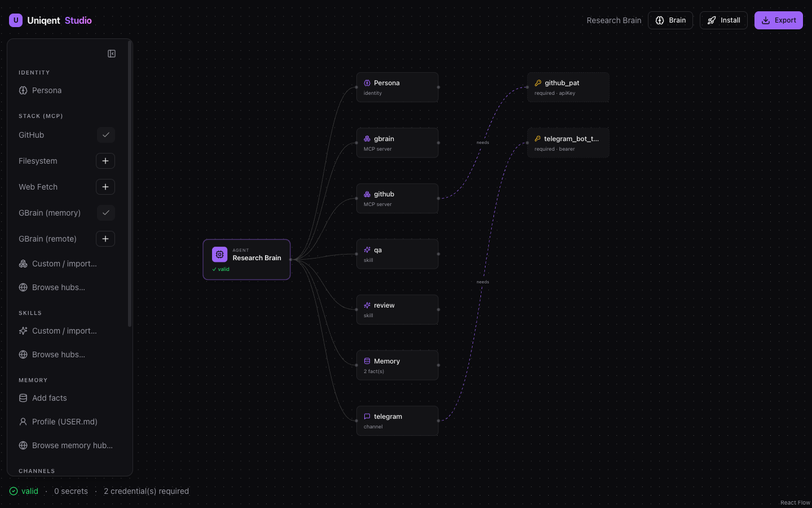This screenshot has height=508, width=812.
Task: Open Skills Custom / import... entry
Action: [x=67, y=331]
